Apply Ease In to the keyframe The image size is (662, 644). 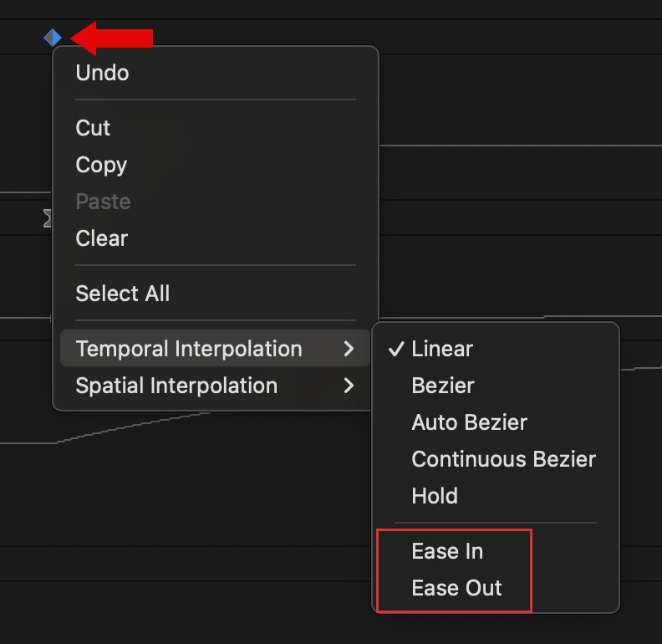point(447,551)
